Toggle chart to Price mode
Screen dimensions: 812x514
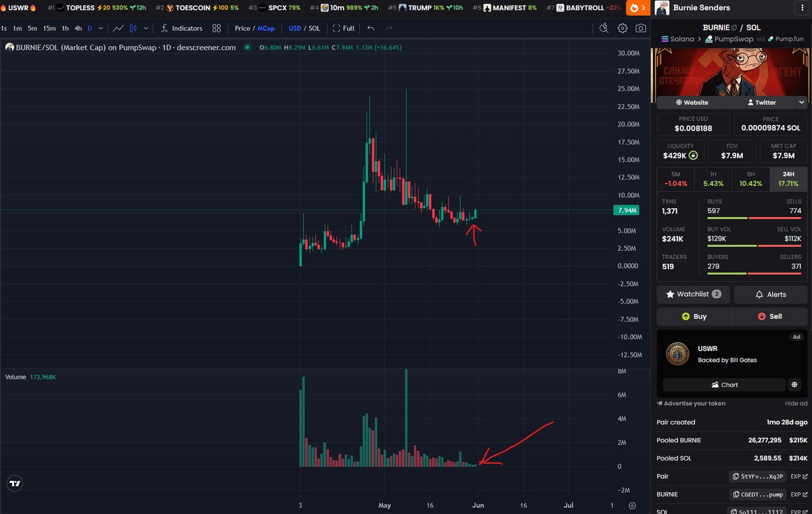[242, 28]
